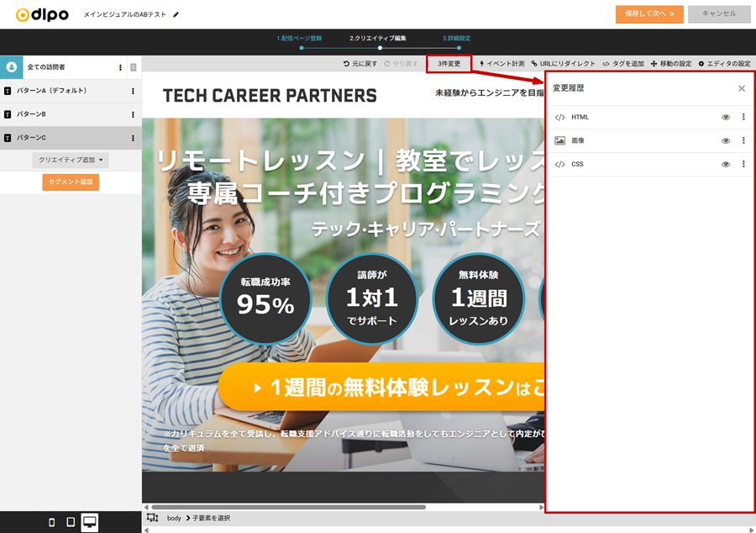Click イベント計測 in toolbar
This screenshot has height=533, width=756.
pos(502,64)
